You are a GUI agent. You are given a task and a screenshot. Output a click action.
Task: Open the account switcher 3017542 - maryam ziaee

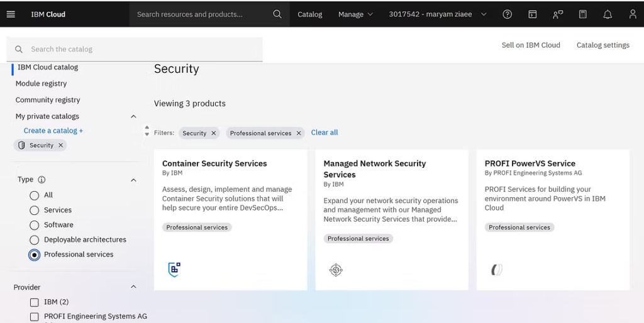coord(438,14)
